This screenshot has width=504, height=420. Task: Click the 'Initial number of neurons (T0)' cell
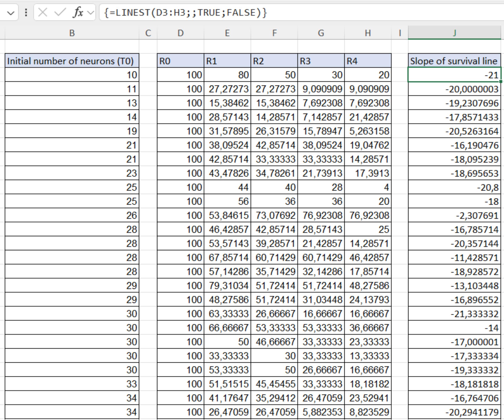[x=72, y=61]
